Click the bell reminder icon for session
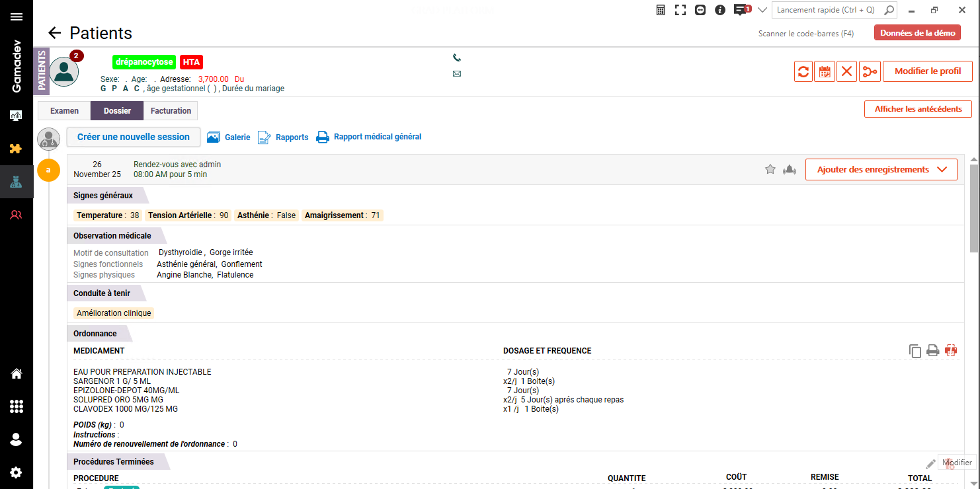The width and height of the screenshot is (980, 489). (x=789, y=170)
